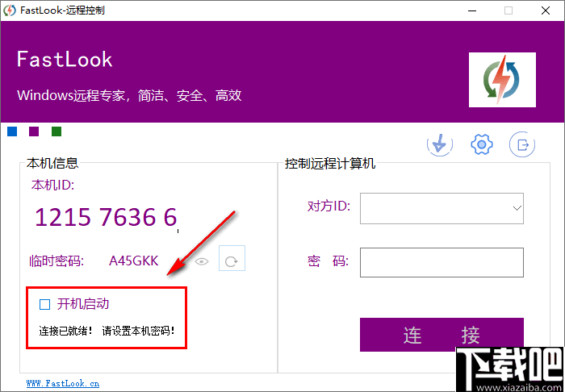
Task: Click the temporary password A45GKK
Action: click(134, 261)
